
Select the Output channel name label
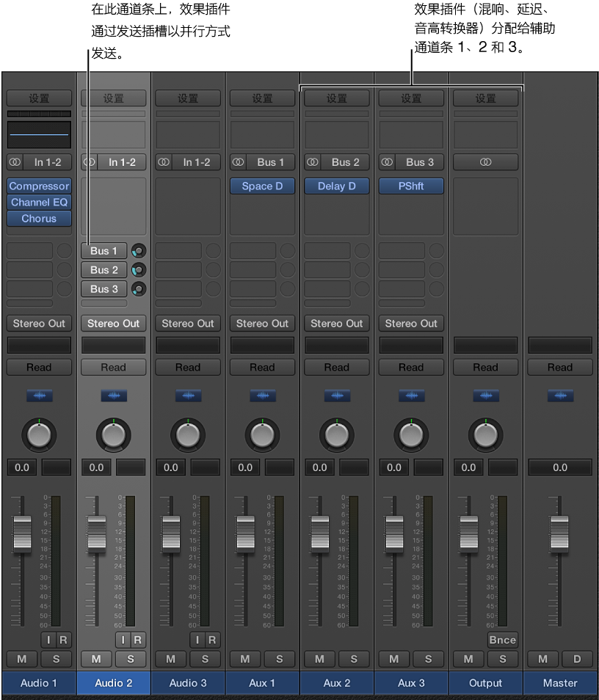point(485,682)
